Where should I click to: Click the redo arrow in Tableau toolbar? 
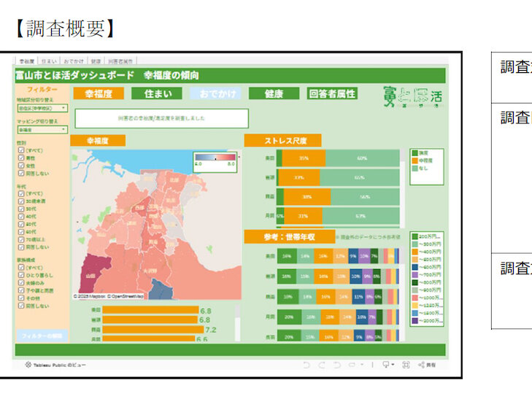pyautogui.click(x=321, y=364)
